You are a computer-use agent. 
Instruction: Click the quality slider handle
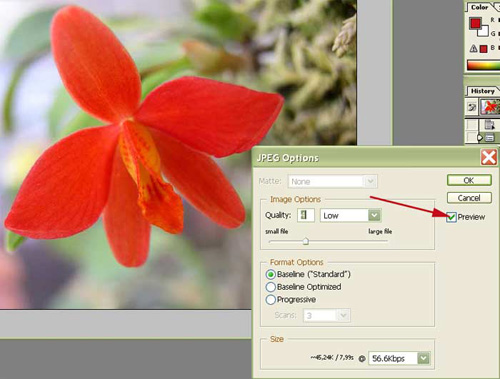(x=305, y=241)
